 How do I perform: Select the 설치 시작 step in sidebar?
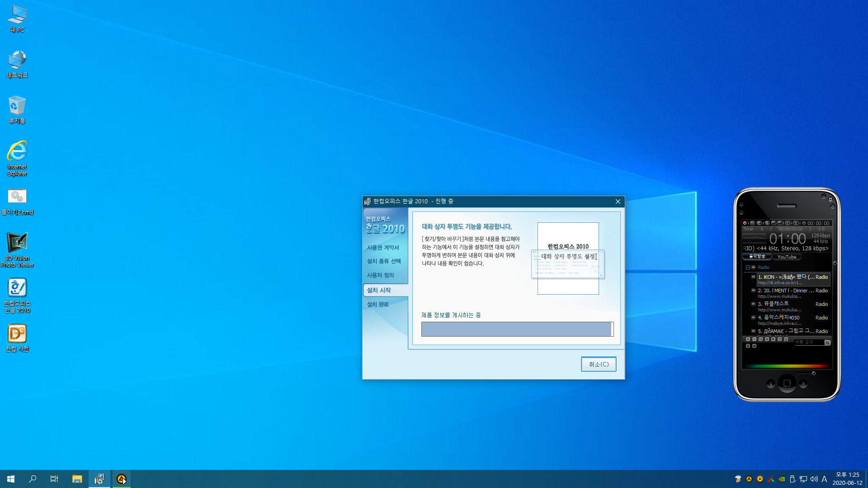point(386,290)
